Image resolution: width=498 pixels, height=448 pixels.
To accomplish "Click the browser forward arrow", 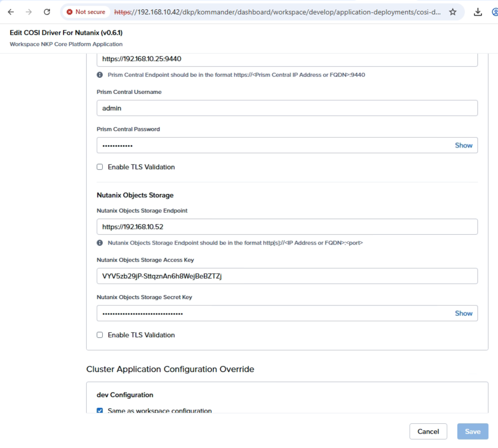I will [29, 12].
